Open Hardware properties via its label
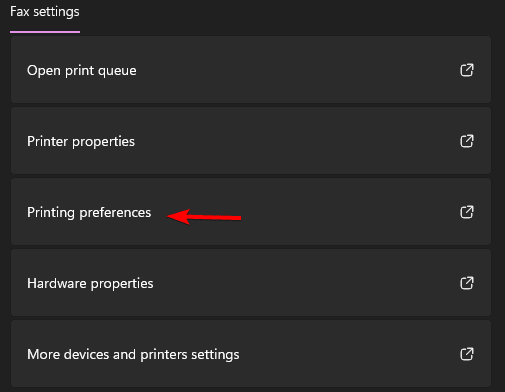Screen dimensions: 505x392 (90, 284)
